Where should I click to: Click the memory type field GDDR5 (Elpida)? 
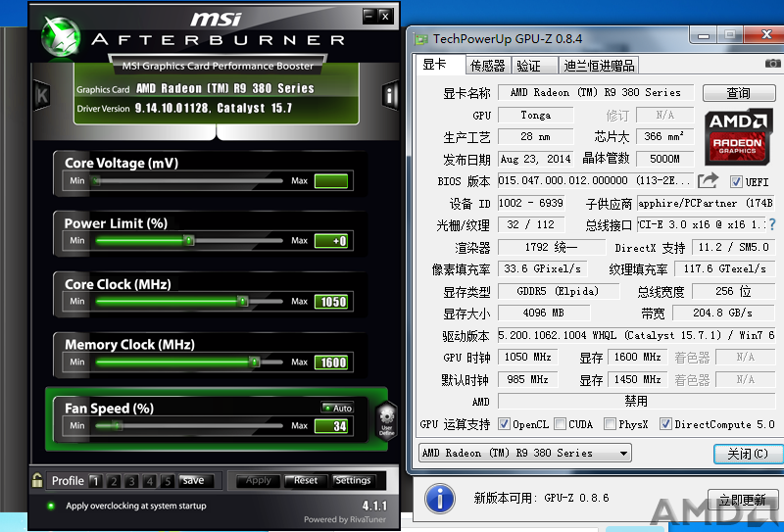(558, 291)
